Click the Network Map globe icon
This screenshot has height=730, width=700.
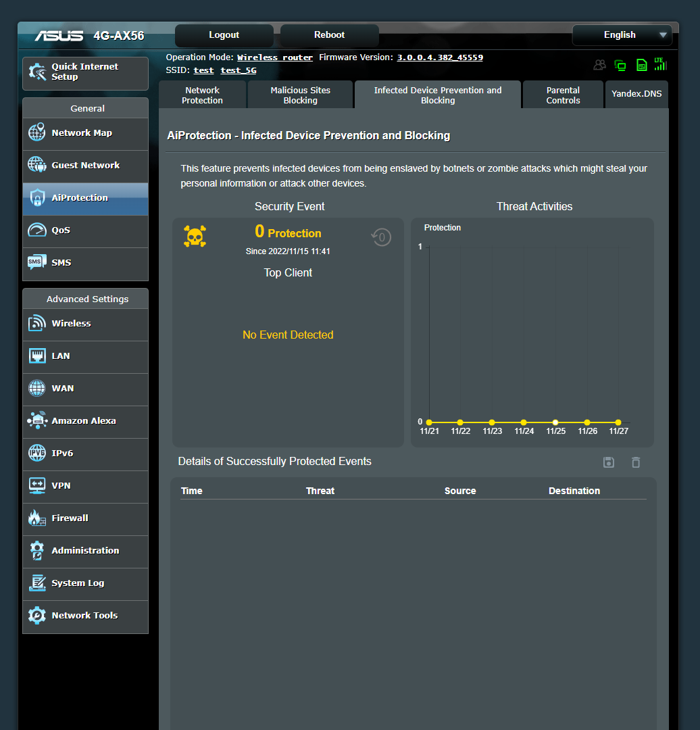point(36,132)
